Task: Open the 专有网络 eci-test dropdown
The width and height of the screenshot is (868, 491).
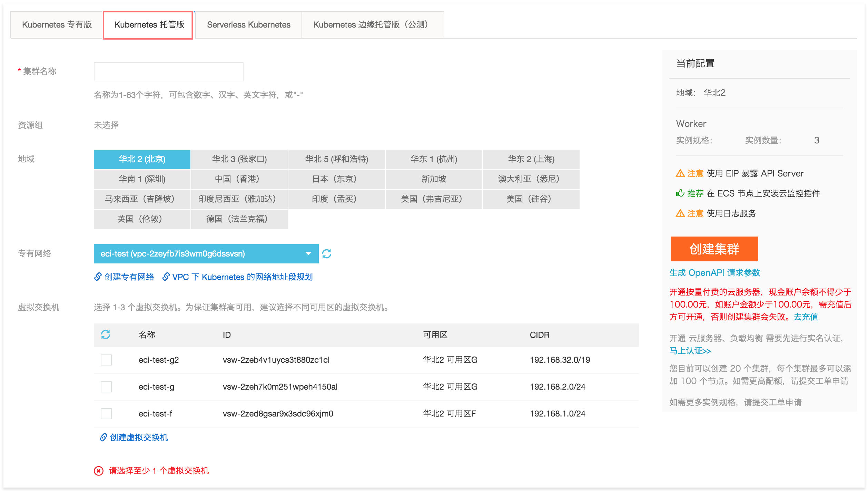Action: [206, 254]
